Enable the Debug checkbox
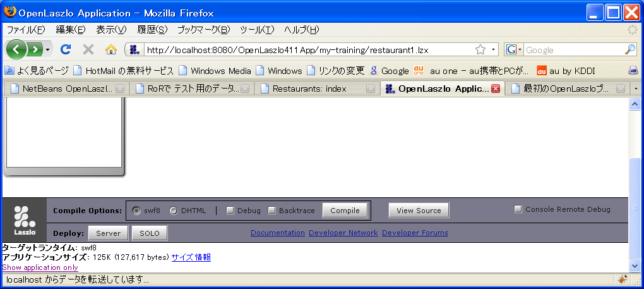This screenshot has height=289, width=644. tap(230, 211)
